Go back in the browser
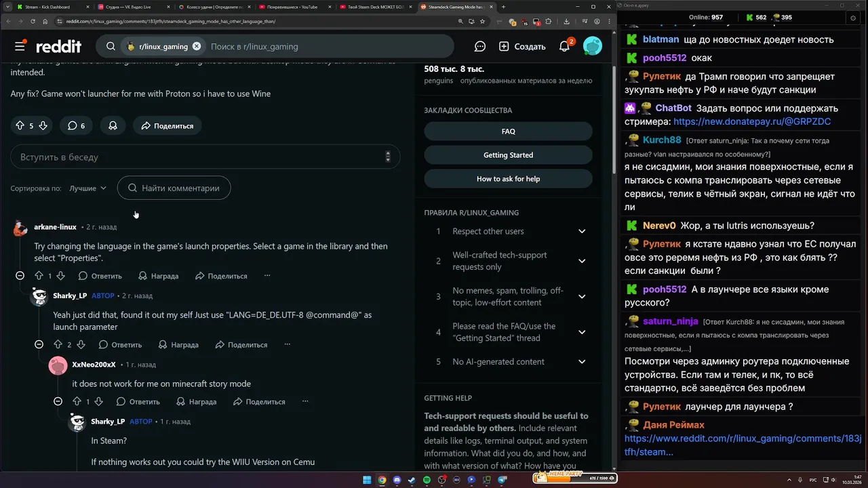This screenshot has width=868, height=488. click(7, 21)
